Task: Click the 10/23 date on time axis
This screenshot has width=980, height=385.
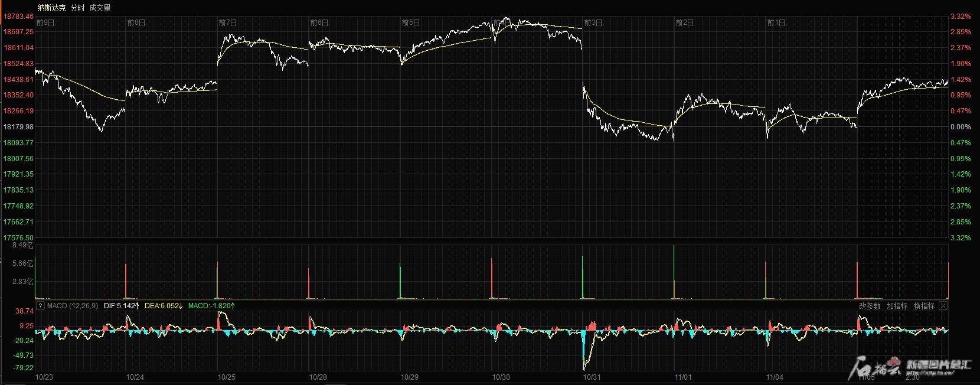Action: click(x=44, y=377)
